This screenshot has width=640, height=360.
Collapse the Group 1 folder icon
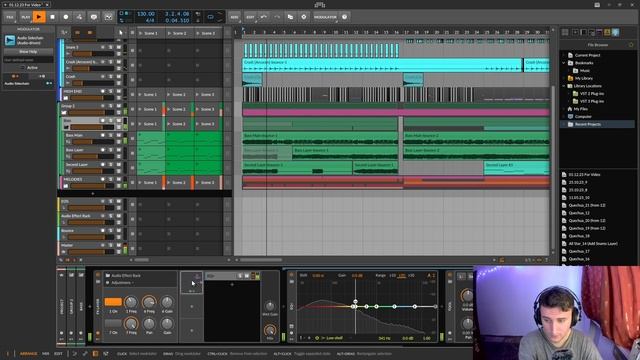[64, 113]
